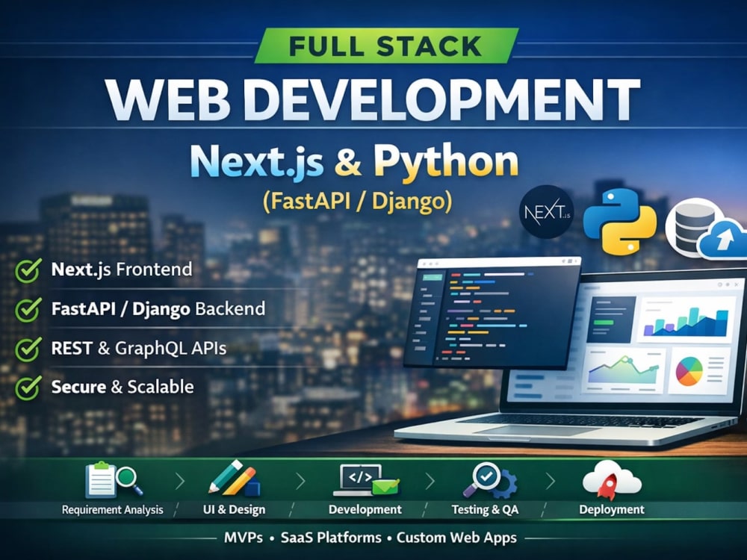Click the FastAPI / Django Backend text
747x560 pixels.
tap(158, 309)
